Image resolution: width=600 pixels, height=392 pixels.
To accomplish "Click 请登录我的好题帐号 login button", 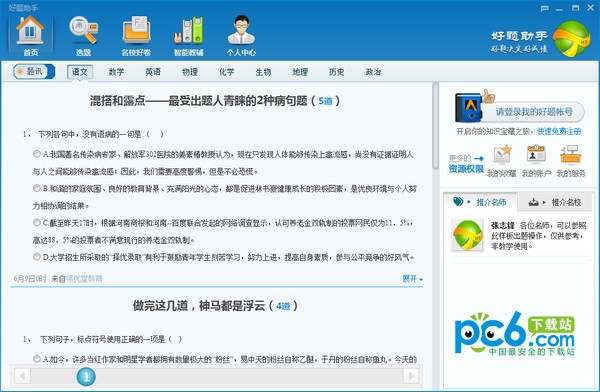I will click(534, 112).
